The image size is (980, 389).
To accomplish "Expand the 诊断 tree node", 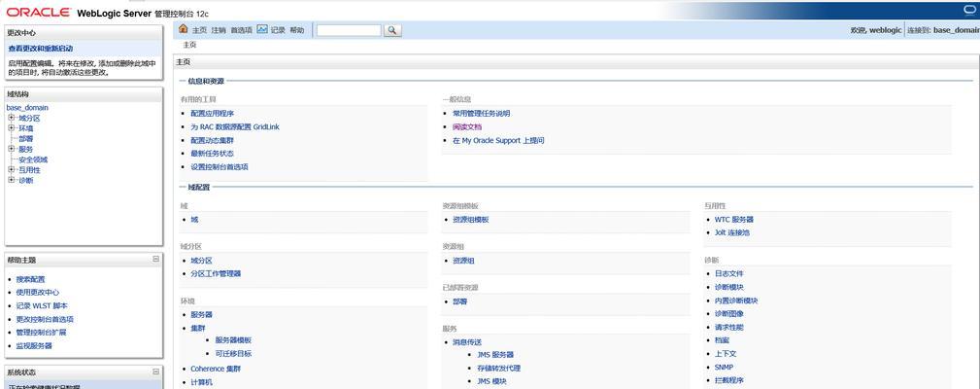I will (x=12, y=180).
